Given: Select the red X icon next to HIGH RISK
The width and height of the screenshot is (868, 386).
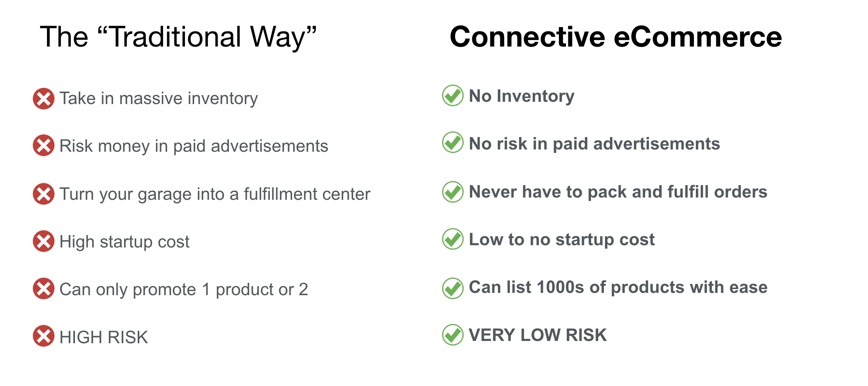Looking at the screenshot, I should 44,336.
